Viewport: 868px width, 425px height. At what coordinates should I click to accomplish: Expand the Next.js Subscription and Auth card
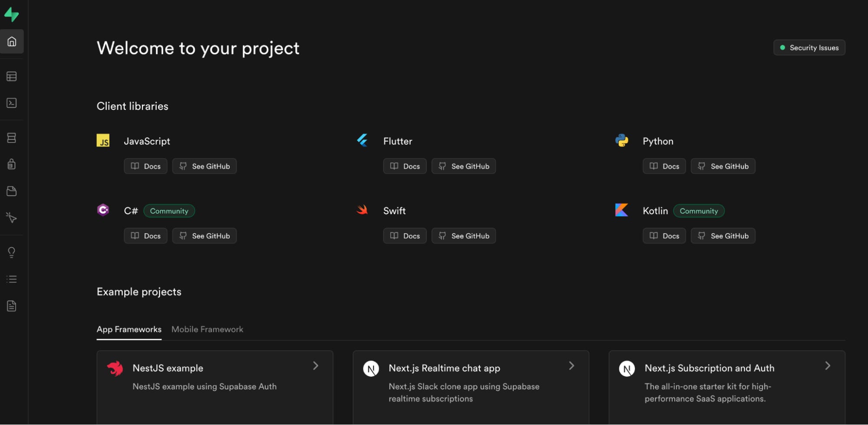[x=827, y=365]
